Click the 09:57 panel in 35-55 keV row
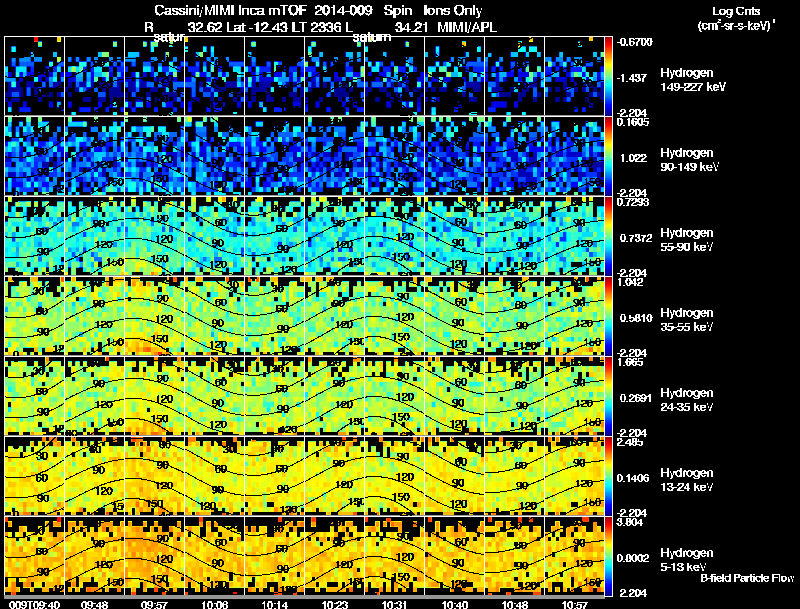 pyautogui.click(x=155, y=316)
